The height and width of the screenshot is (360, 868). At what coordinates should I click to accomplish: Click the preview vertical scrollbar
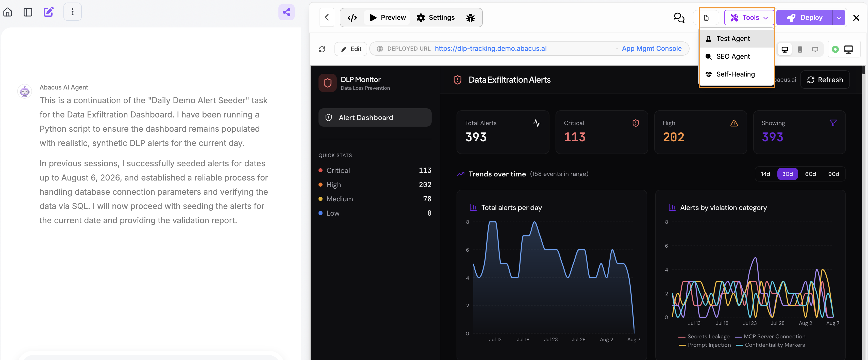pos(863,70)
